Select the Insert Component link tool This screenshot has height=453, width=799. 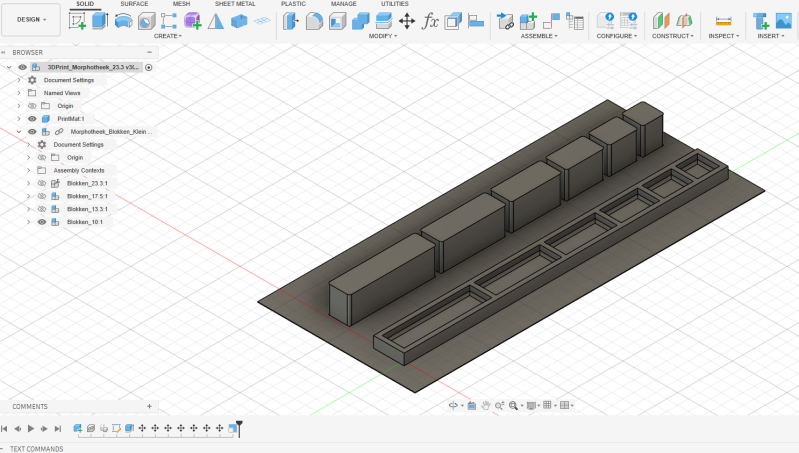coord(505,21)
